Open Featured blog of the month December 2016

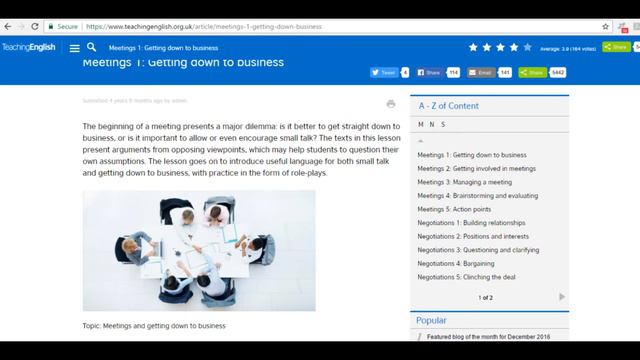[488, 337]
